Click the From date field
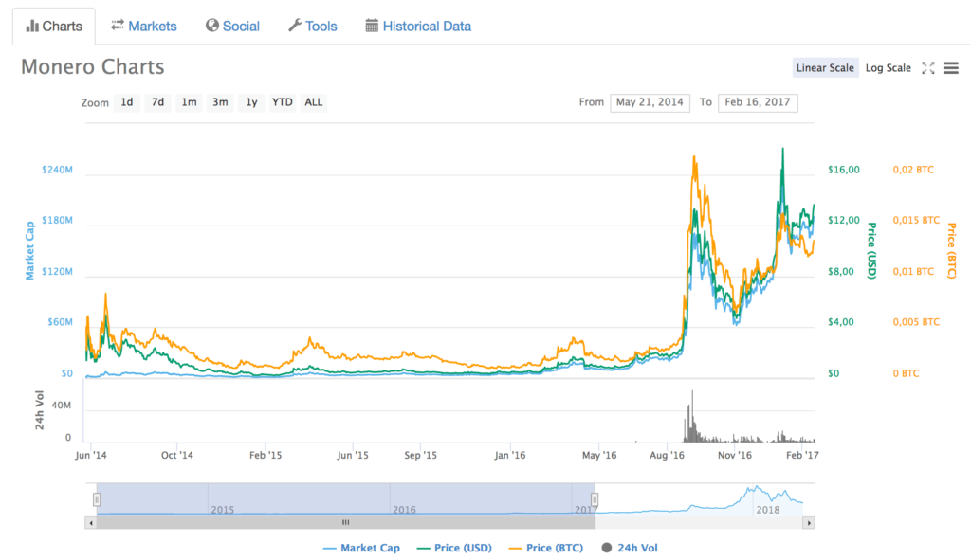The height and width of the screenshot is (560, 971). point(650,102)
